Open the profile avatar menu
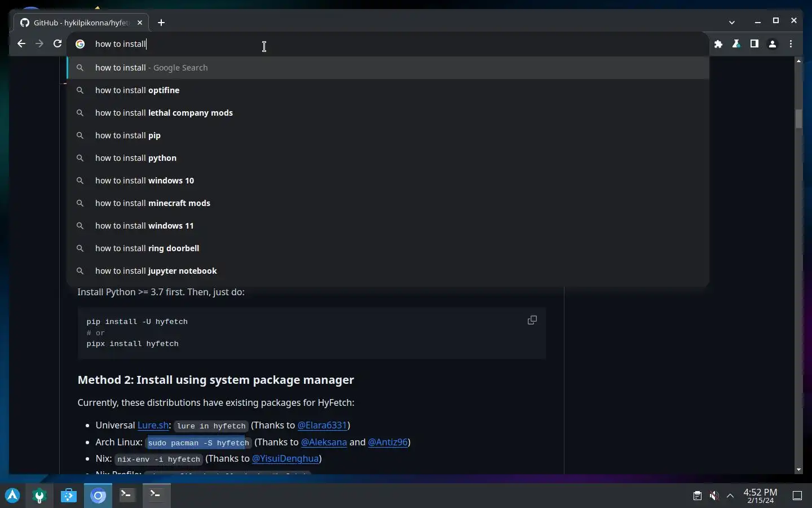Viewport: 812px width, 508px height. pyautogui.click(x=773, y=44)
